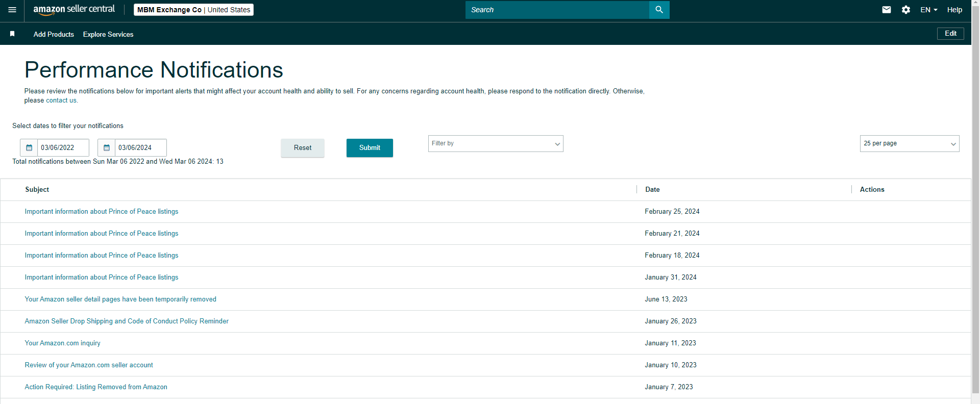Click the Search input field
Image resolution: width=980 pixels, height=404 pixels.
coord(557,10)
